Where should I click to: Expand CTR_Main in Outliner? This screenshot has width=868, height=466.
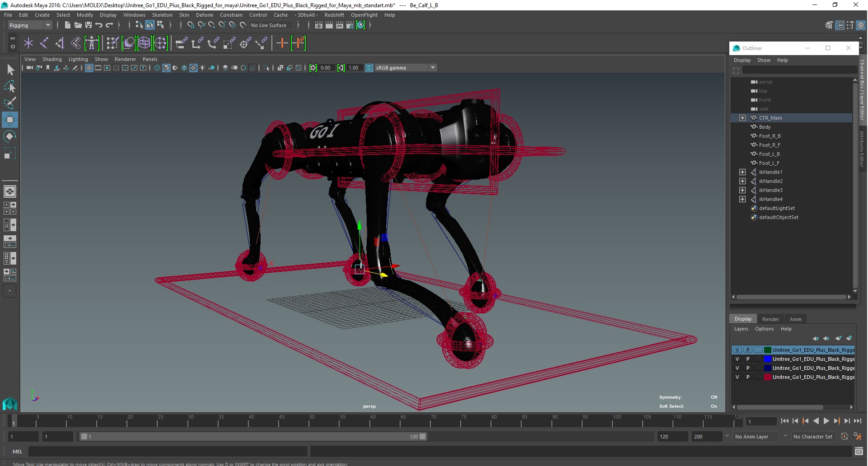tap(742, 118)
